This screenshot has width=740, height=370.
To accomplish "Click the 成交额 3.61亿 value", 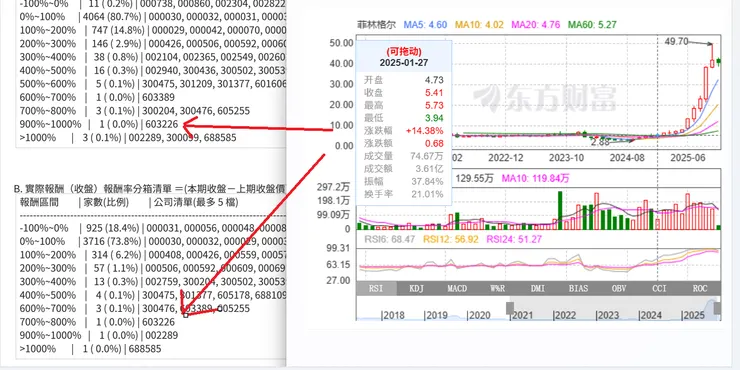I will pos(430,168).
